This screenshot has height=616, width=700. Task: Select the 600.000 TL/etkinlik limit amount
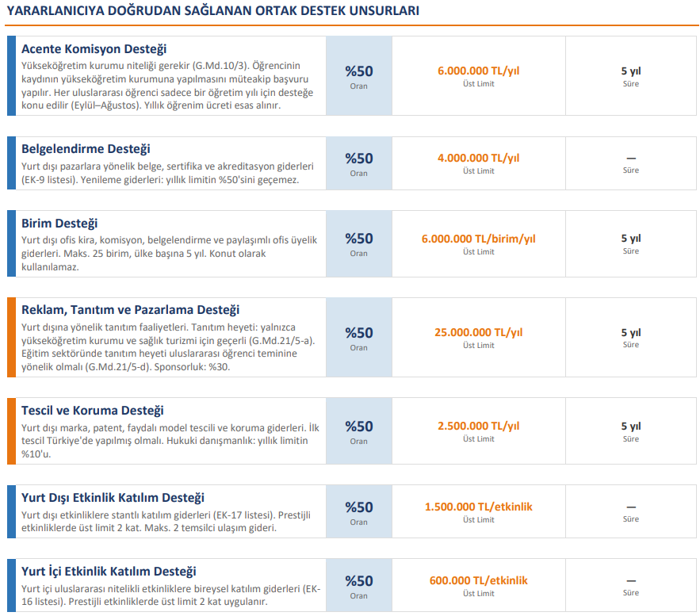(478, 580)
